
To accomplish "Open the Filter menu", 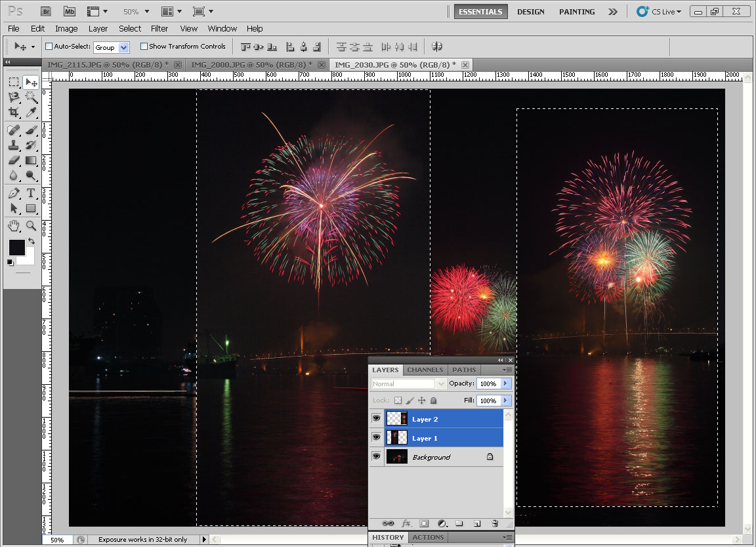I will (x=159, y=28).
